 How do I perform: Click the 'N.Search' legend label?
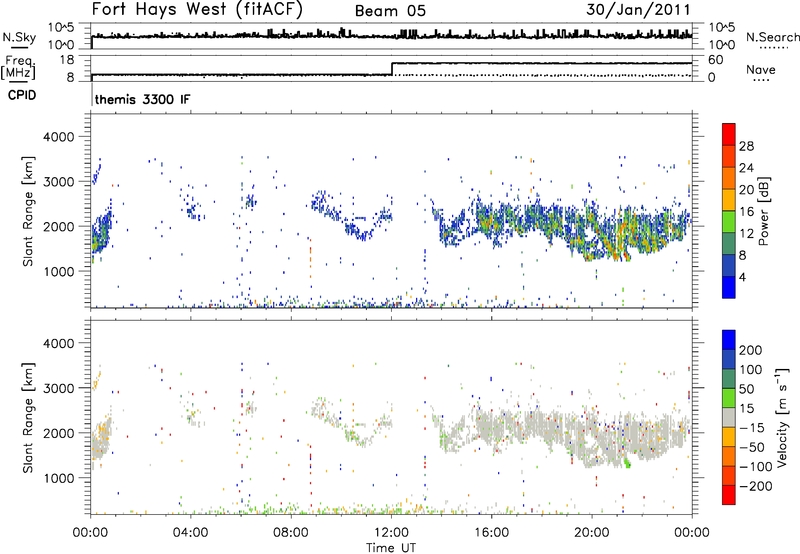pos(772,37)
